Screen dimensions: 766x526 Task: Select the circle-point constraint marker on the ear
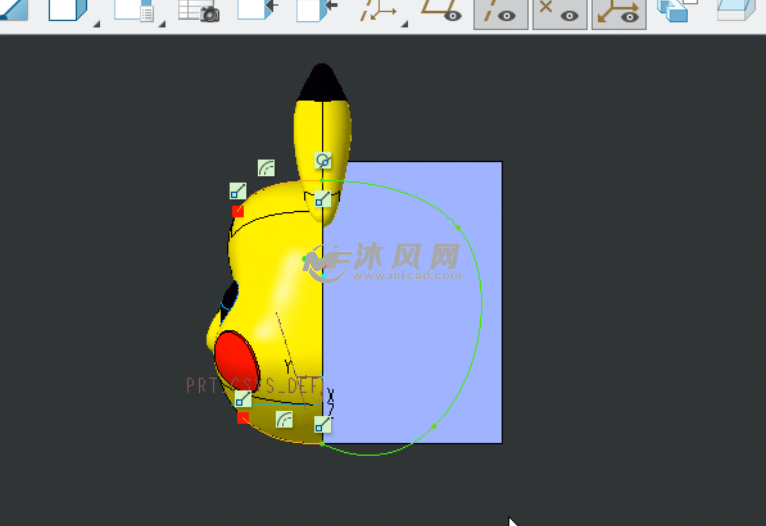323,161
